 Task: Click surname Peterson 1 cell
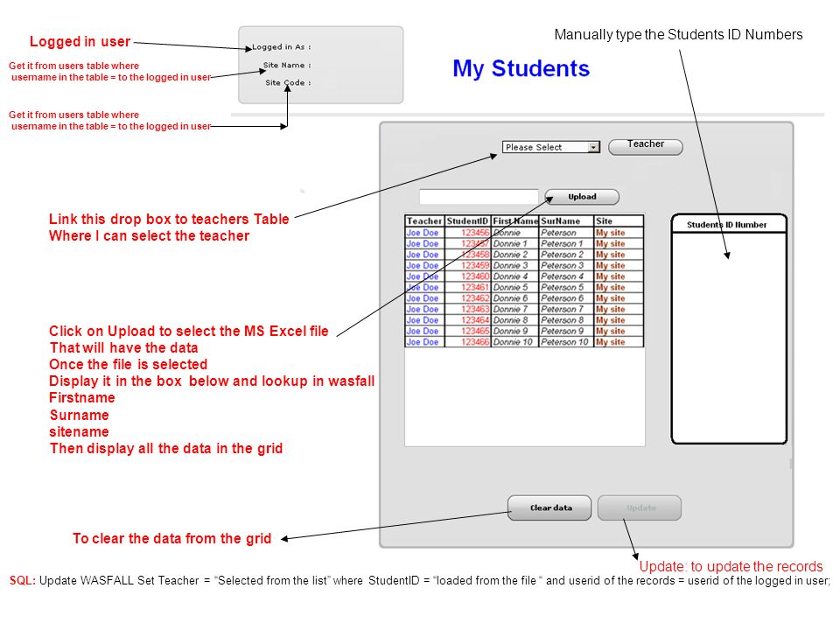pos(566,243)
